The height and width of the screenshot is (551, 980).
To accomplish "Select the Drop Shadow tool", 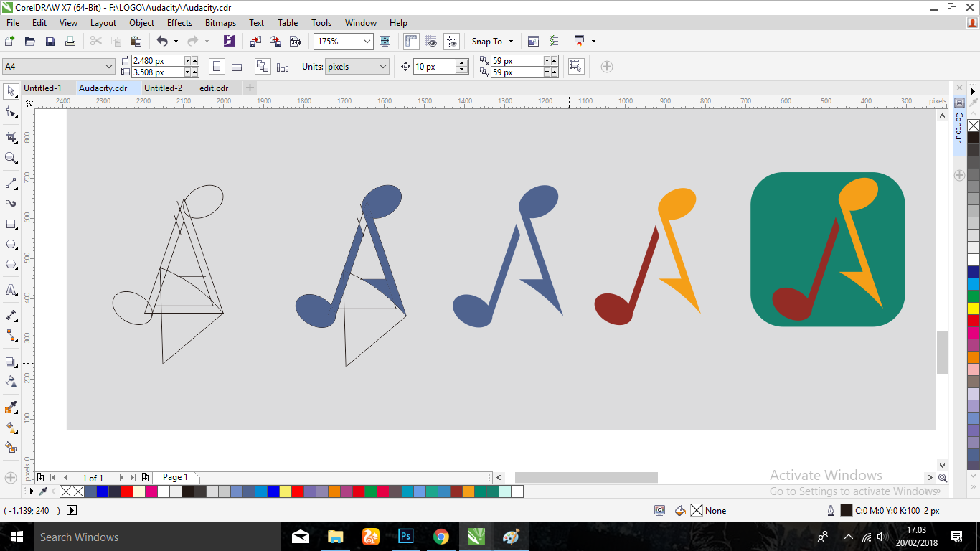I will (x=11, y=361).
